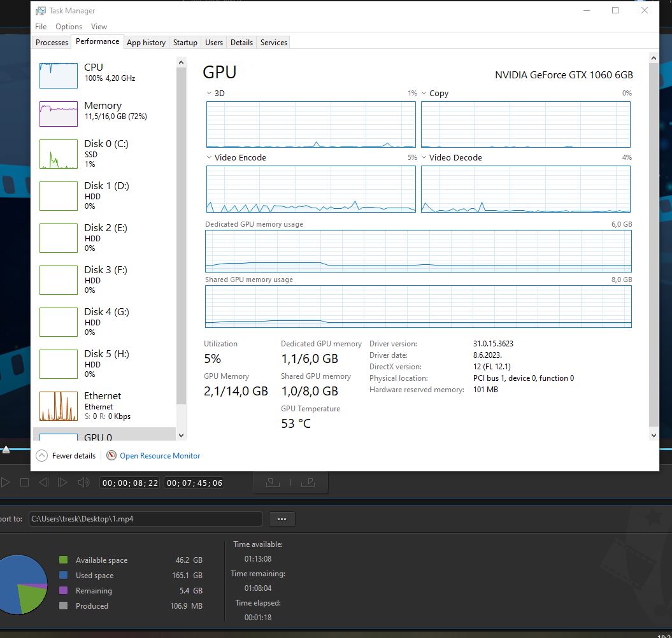
Task: Open the Options menu
Action: point(69,27)
